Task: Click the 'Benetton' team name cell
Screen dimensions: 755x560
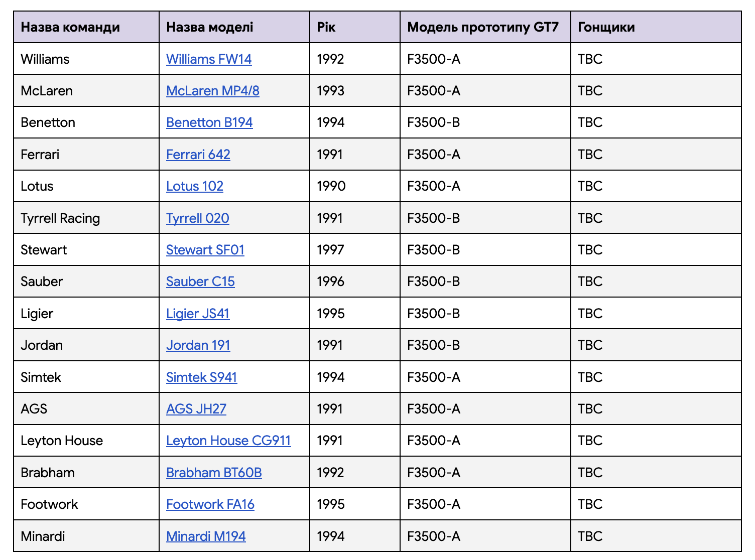Action: pos(86,122)
